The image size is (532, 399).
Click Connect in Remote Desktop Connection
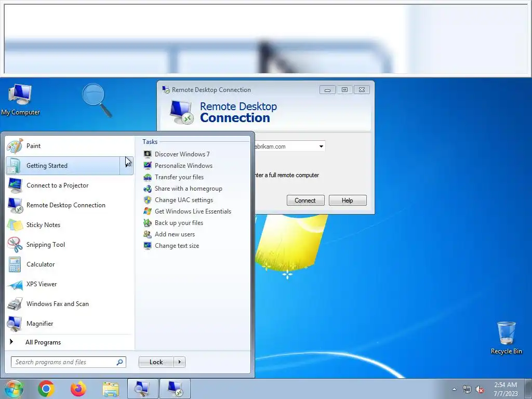(305, 200)
